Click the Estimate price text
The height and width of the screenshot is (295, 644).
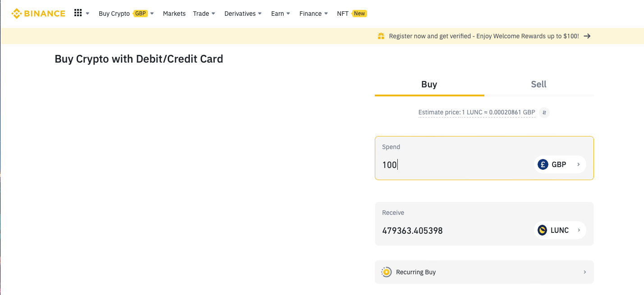[476, 113]
